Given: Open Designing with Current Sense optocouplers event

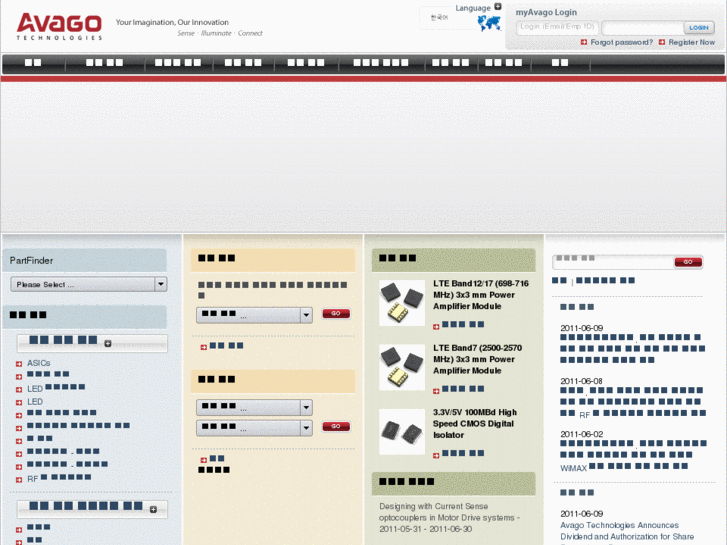Looking at the screenshot, I should [x=449, y=518].
